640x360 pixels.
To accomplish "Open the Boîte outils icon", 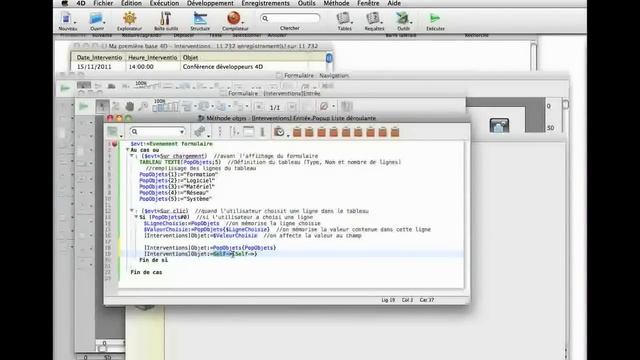I will [166, 19].
